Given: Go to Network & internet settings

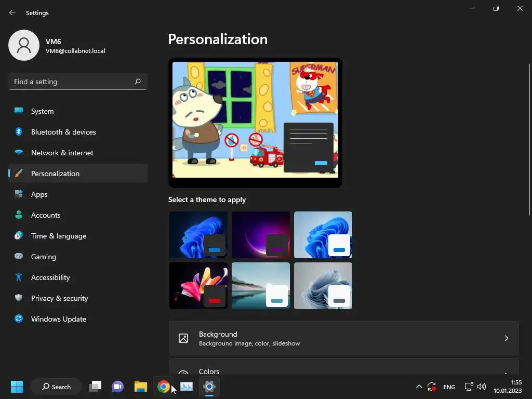Looking at the screenshot, I should coord(78,152).
